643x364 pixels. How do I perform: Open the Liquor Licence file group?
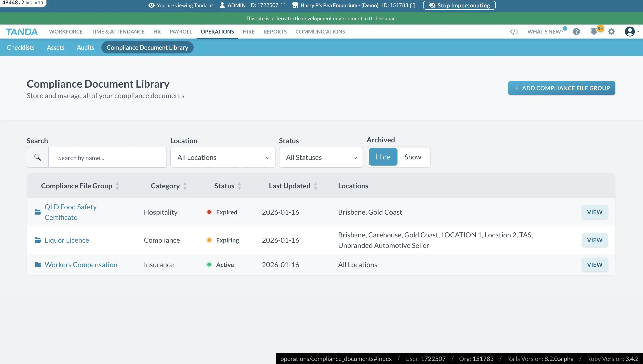(67, 240)
